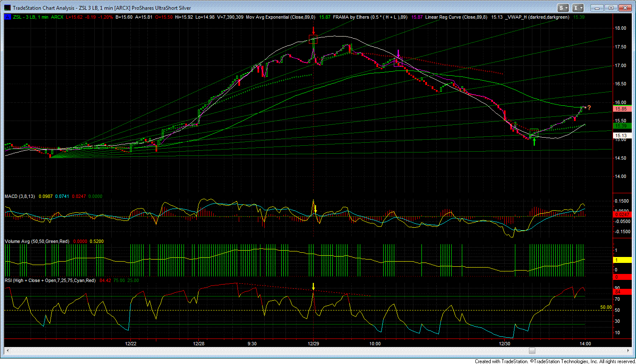Click the ask value 'A=15.81'
Screen dimensions: 636x364
click(x=144, y=17)
